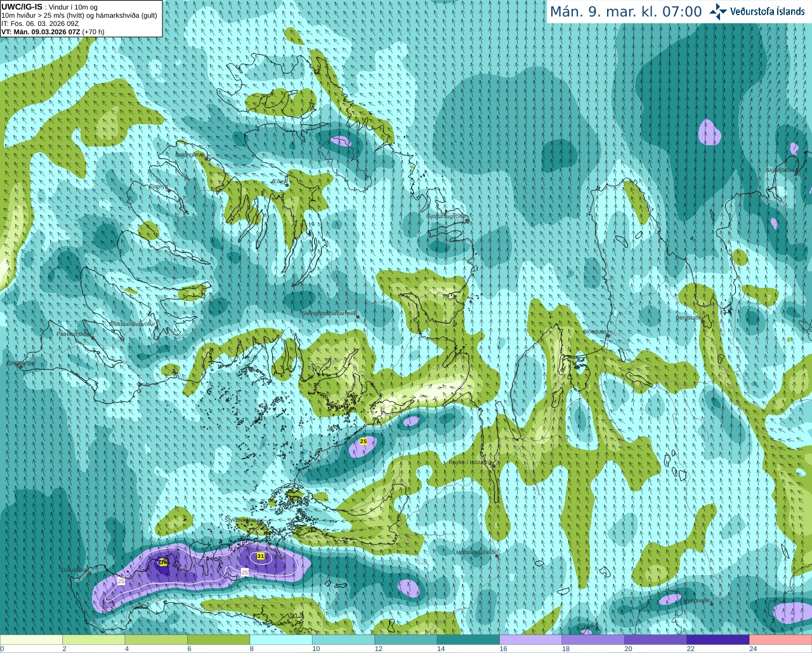The image size is (812, 653).
Task: Click the Gjögurflugvöllur station label
Action: click(447, 216)
